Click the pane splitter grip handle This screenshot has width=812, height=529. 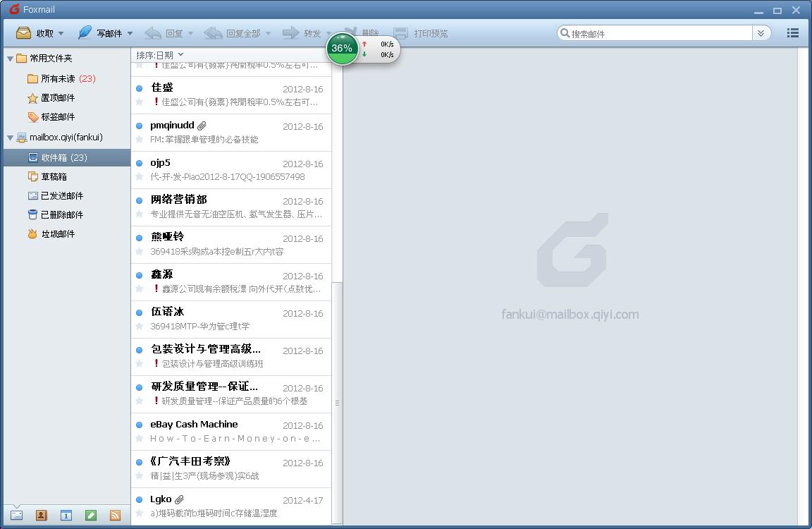(337, 403)
